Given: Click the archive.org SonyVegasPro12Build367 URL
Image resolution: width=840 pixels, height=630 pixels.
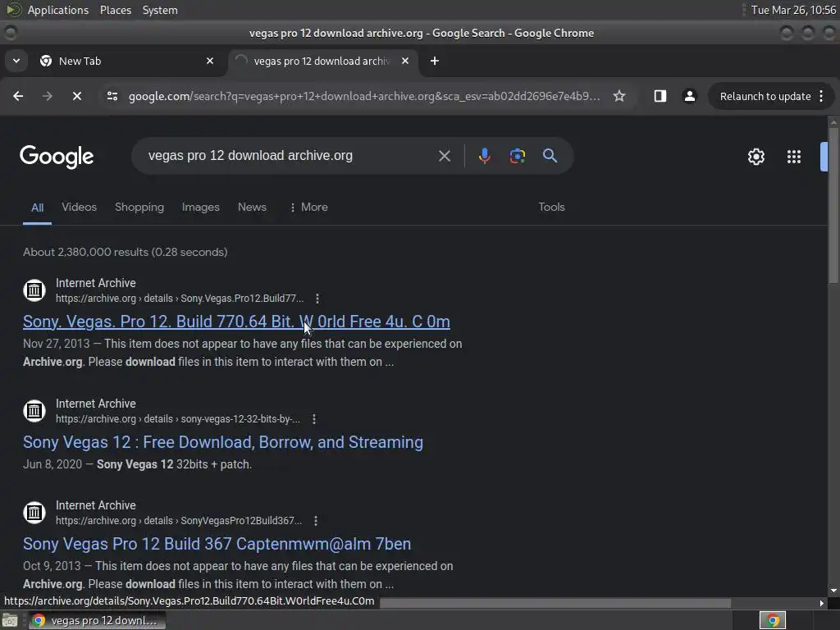Looking at the screenshot, I should click(179, 521).
